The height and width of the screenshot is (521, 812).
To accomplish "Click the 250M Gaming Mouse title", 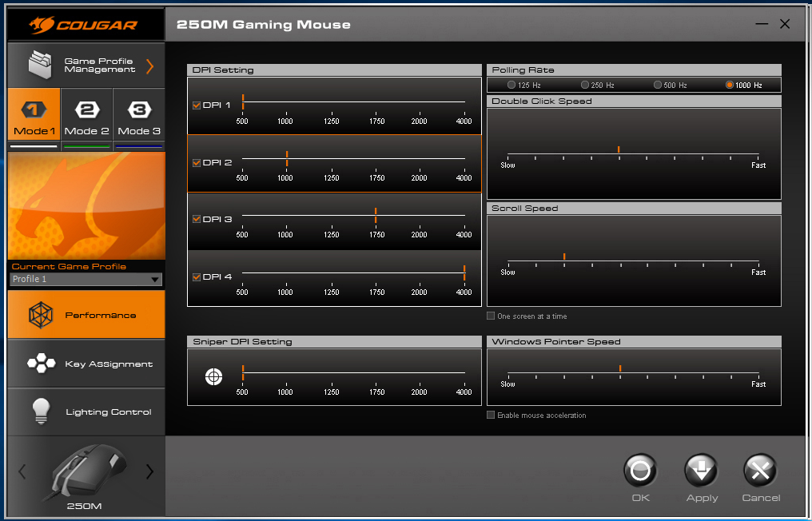I will 264,24.
